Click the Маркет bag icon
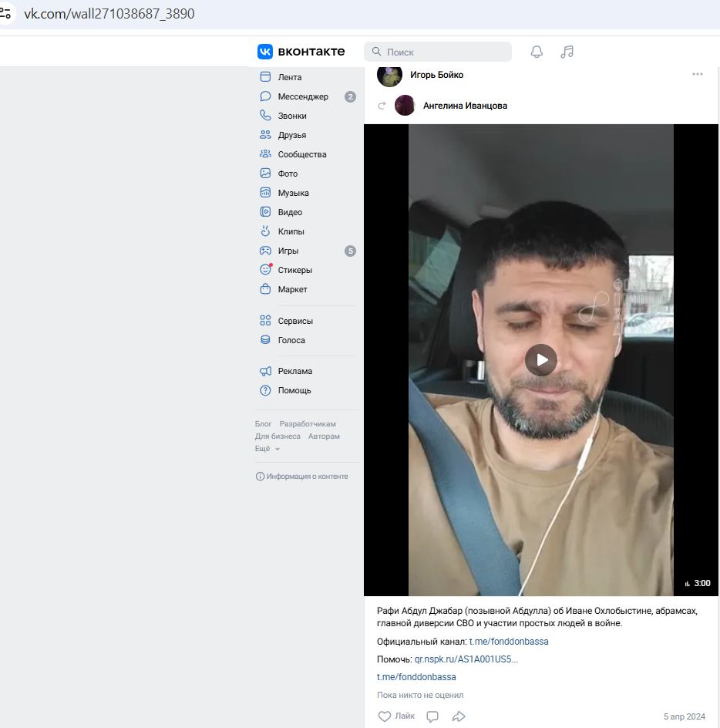720x728 pixels. tap(265, 289)
